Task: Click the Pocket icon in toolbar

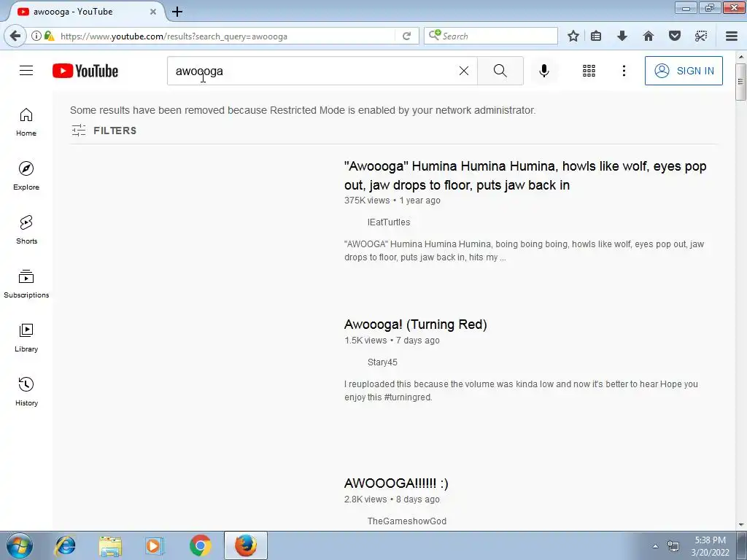Action: pyautogui.click(x=675, y=36)
